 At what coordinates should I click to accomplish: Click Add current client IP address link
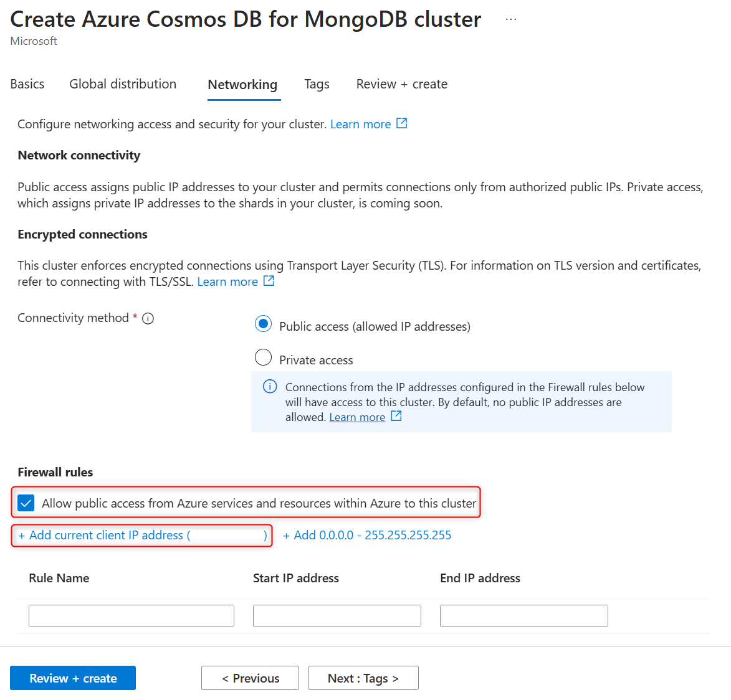pos(106,535)
